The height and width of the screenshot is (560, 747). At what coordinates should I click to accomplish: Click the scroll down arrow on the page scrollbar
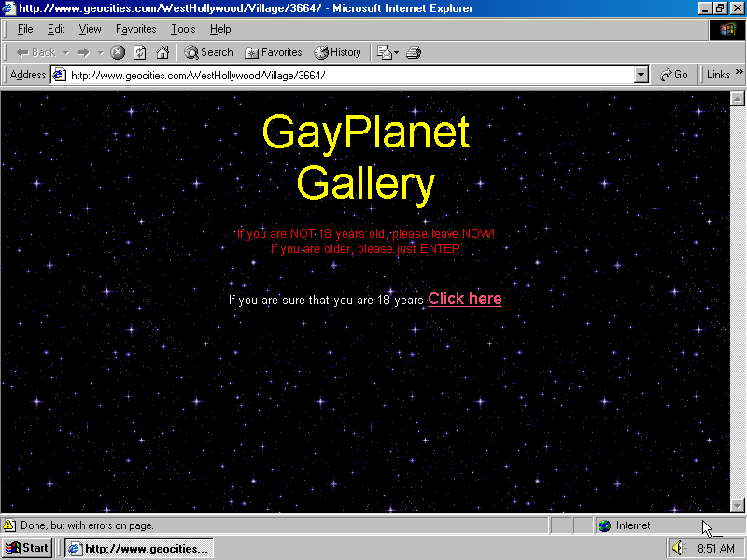pyautogui.click(x=737, y=506)
